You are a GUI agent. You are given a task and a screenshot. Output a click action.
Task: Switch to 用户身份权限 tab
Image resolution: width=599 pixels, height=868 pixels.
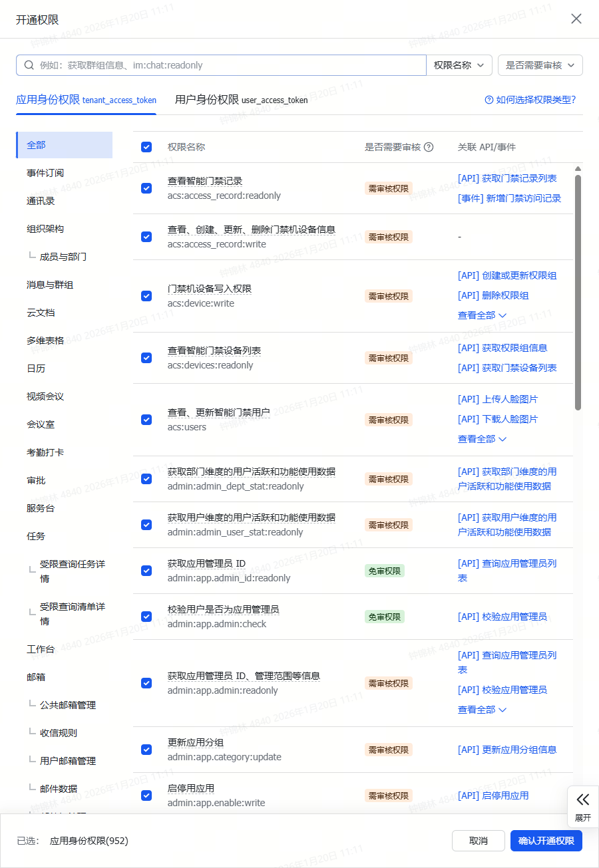click(x=241, y=100)
